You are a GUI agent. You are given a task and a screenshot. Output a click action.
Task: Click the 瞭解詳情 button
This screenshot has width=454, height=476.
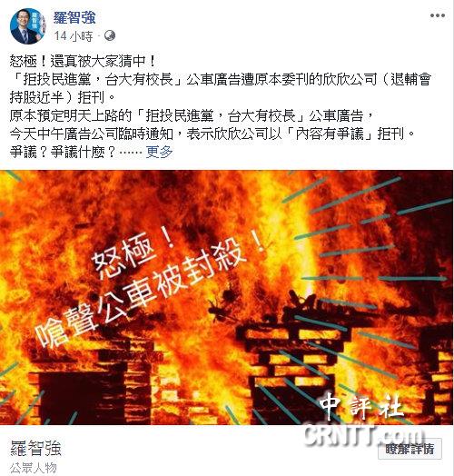(410, 449)
